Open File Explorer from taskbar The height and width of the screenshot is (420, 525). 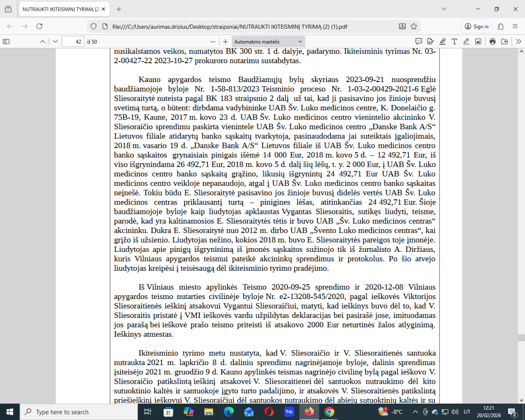click(x=209, y=412)
